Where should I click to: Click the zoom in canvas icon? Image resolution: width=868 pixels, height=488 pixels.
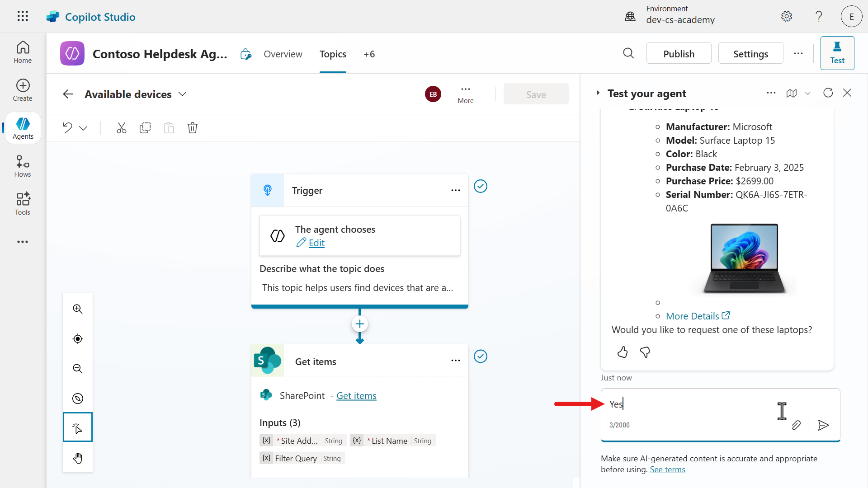[78, 309]
